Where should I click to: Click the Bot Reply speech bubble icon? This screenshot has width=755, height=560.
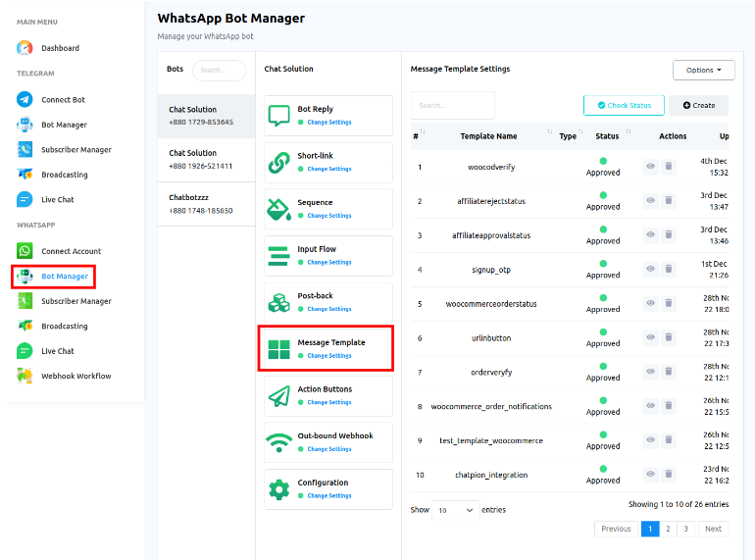coord(279,116)
